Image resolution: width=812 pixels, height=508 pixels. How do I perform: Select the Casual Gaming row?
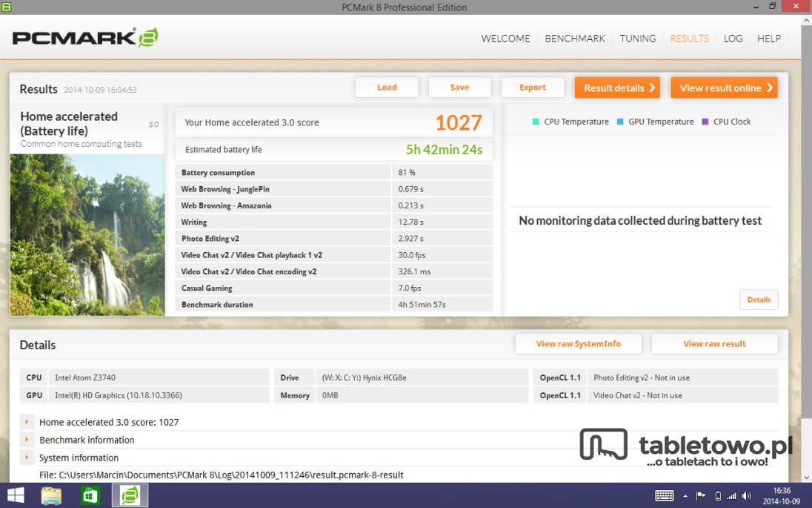(x=334, y=288)
